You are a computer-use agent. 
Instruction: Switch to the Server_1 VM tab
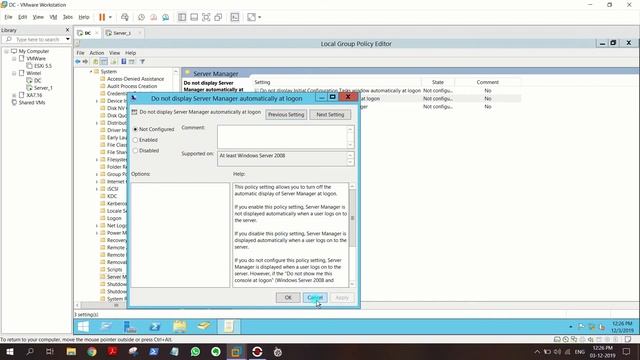122,33
